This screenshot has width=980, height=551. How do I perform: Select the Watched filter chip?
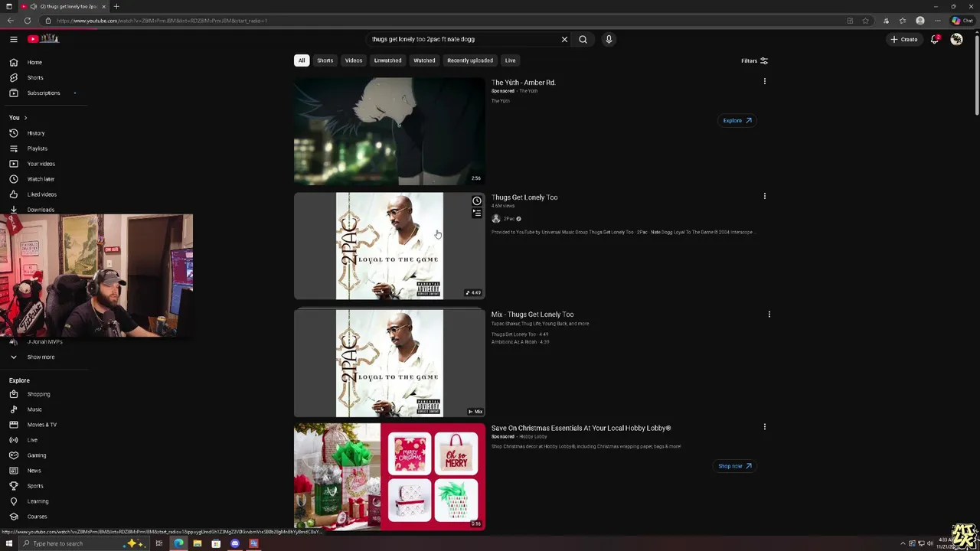[x=424, y=60]
